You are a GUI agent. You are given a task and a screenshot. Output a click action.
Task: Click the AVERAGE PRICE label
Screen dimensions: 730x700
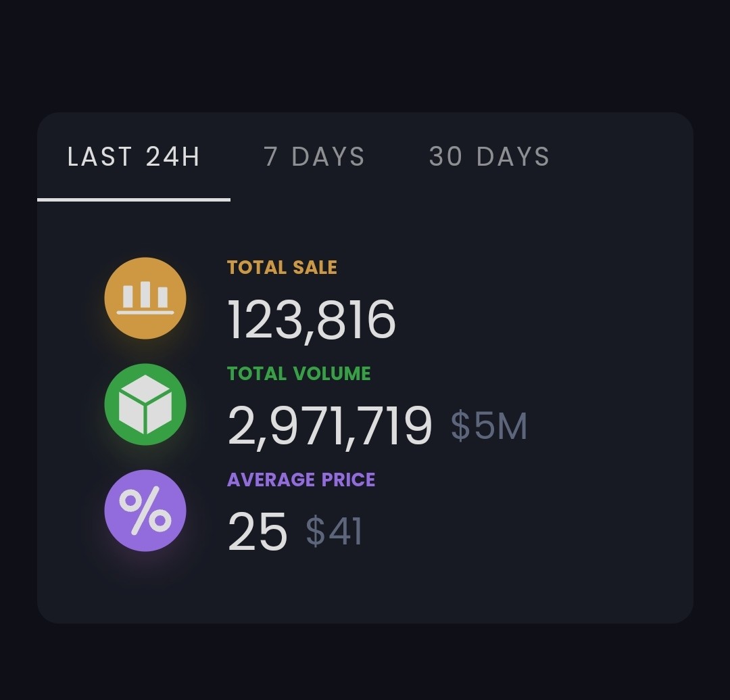coord(301,480)
